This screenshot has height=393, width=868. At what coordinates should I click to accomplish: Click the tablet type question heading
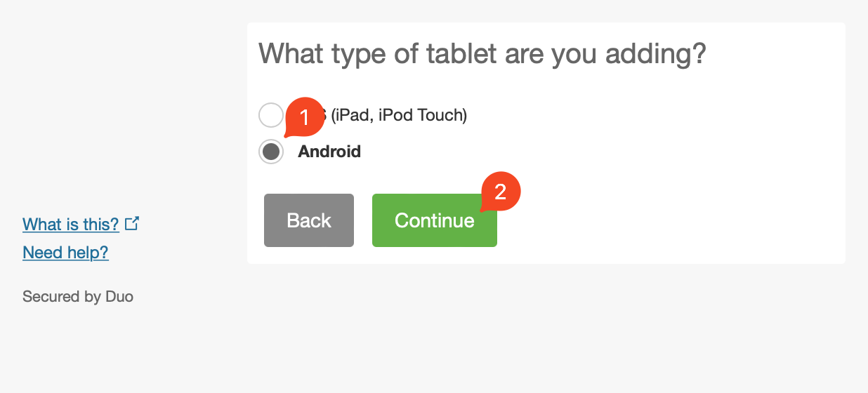tap(482, 54)
